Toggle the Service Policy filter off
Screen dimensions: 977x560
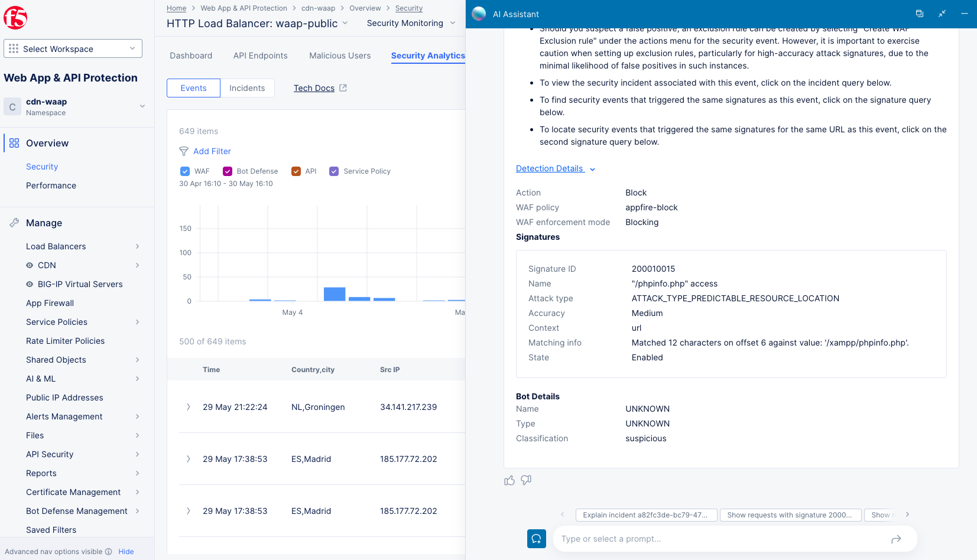coord(334,171)
